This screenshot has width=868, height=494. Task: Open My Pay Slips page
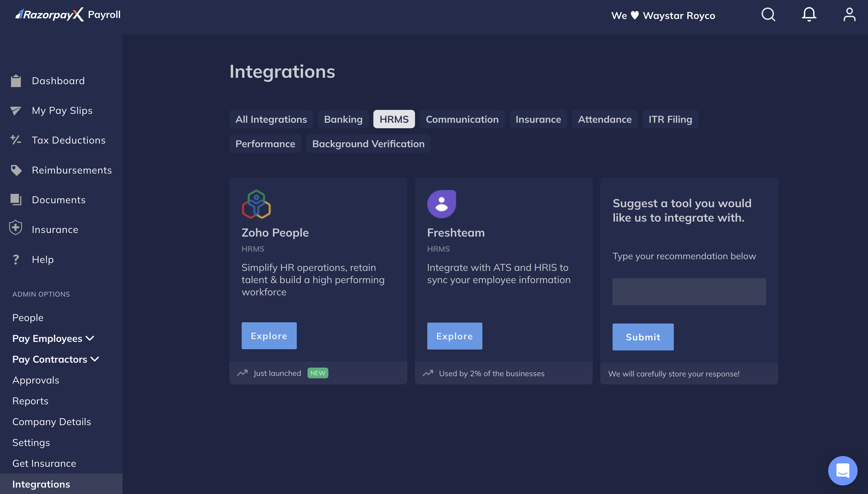coord(62,110)
